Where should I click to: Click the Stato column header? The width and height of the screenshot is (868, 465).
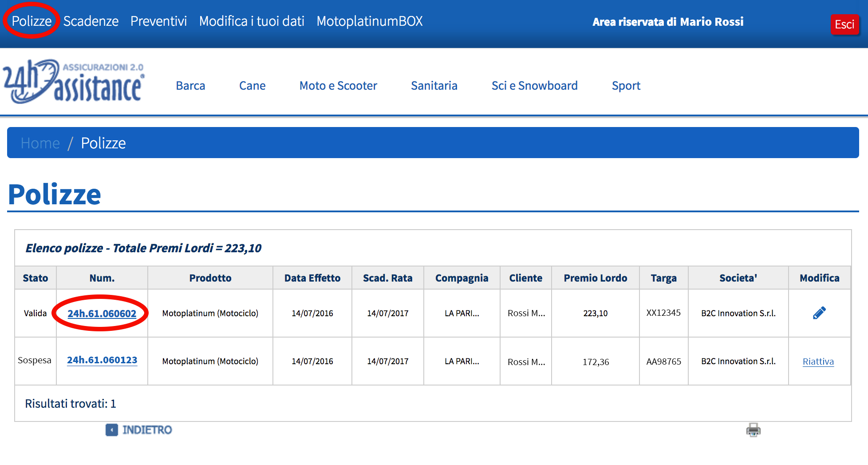[x=36, y=278]
